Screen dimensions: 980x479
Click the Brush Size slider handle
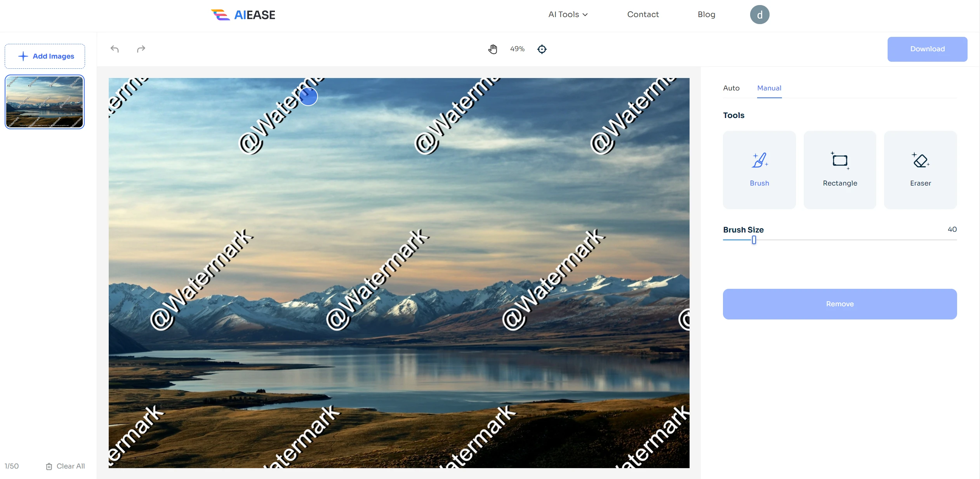click(x=754, y=240)
